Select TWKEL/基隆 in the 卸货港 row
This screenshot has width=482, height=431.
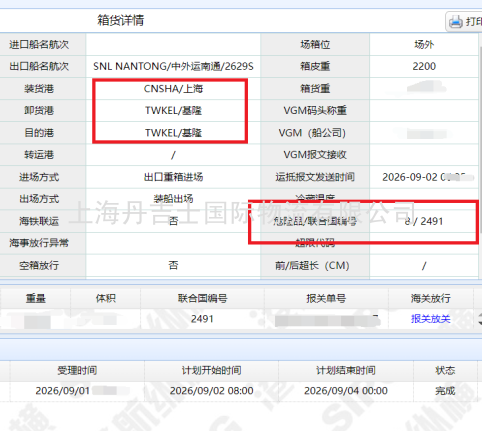173,110
